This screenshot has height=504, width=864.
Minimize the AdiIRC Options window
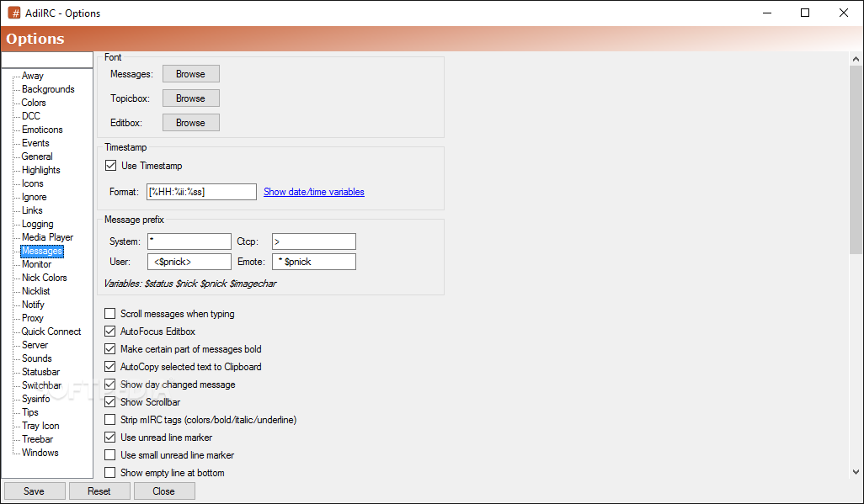(766, 13)
